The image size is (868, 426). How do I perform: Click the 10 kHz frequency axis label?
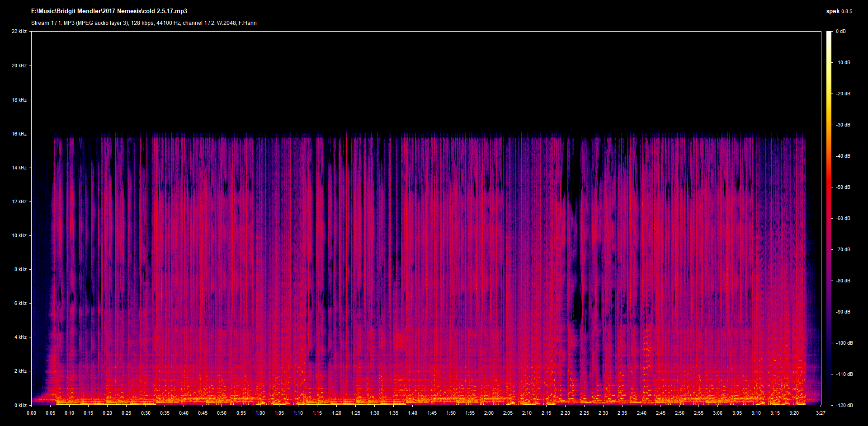(x=19, y=235)
